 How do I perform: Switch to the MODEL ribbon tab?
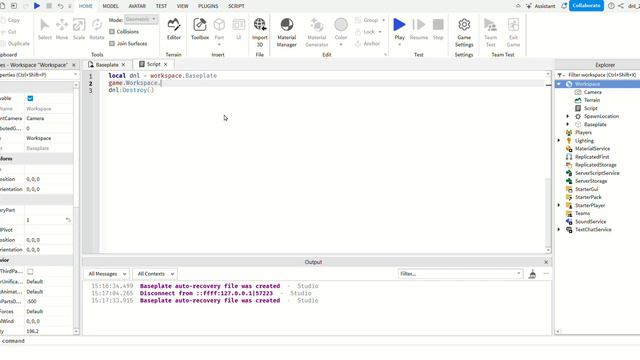coord(110,6)
